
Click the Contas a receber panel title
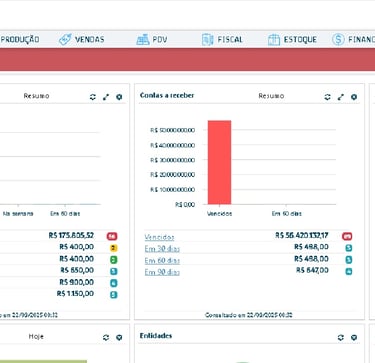[x=167, y=95]
